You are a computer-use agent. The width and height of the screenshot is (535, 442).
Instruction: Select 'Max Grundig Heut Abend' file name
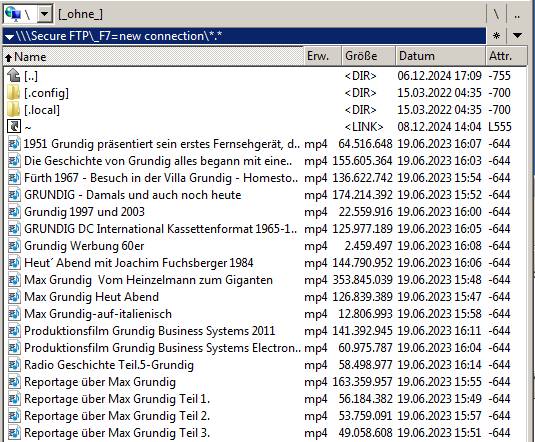91,297
